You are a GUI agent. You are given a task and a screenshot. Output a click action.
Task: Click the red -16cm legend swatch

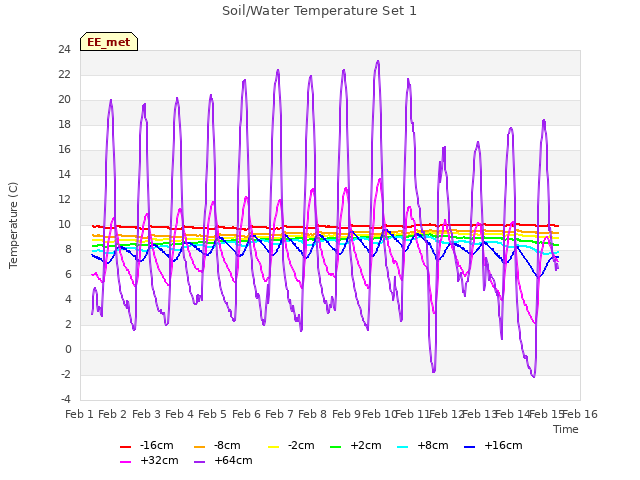pos(125,447)
